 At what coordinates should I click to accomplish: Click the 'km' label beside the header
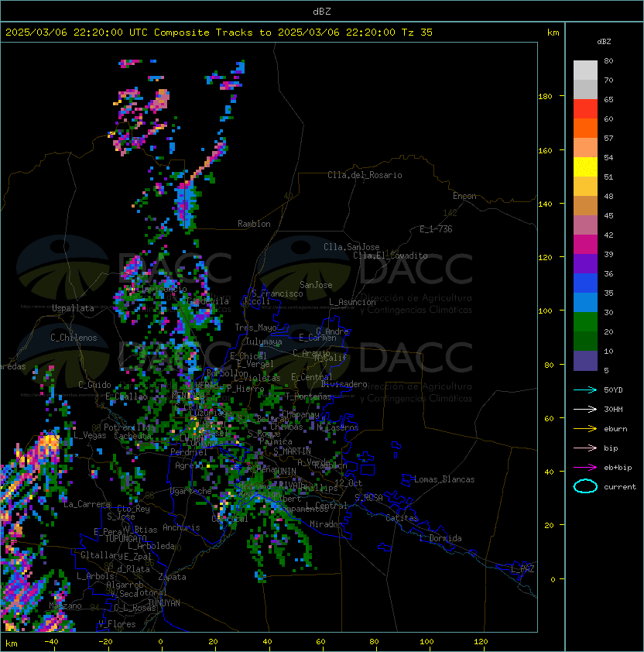pos(553,33)
